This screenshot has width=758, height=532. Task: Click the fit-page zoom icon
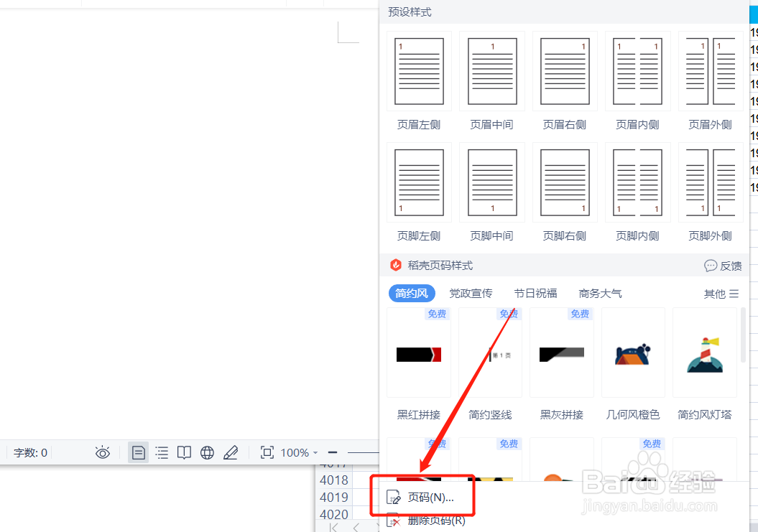point(267,452)
